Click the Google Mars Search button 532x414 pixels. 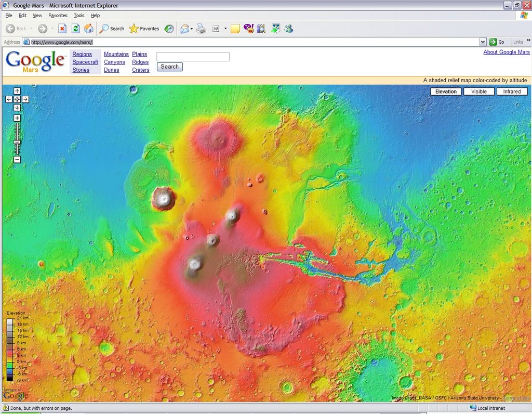point(170,67)
